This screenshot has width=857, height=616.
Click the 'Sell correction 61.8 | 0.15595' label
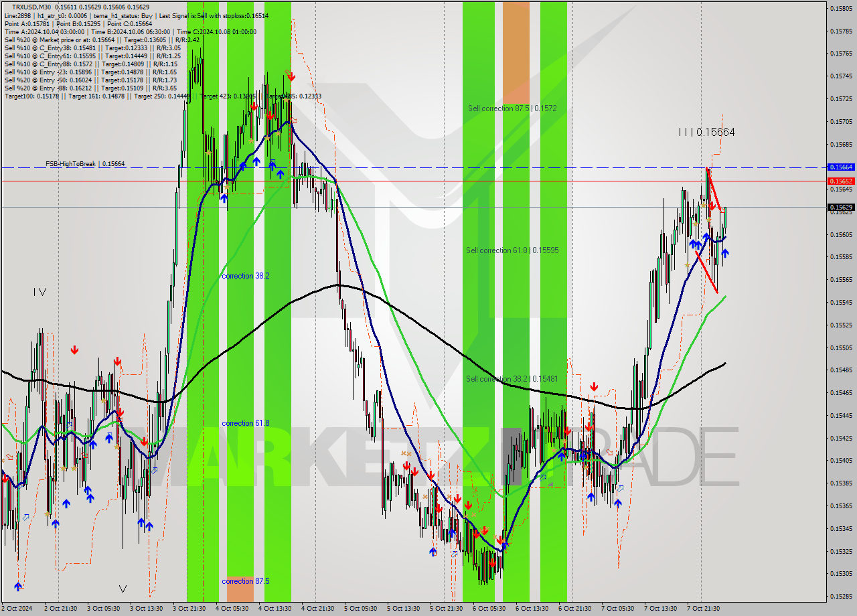click(x=512, y=250)
